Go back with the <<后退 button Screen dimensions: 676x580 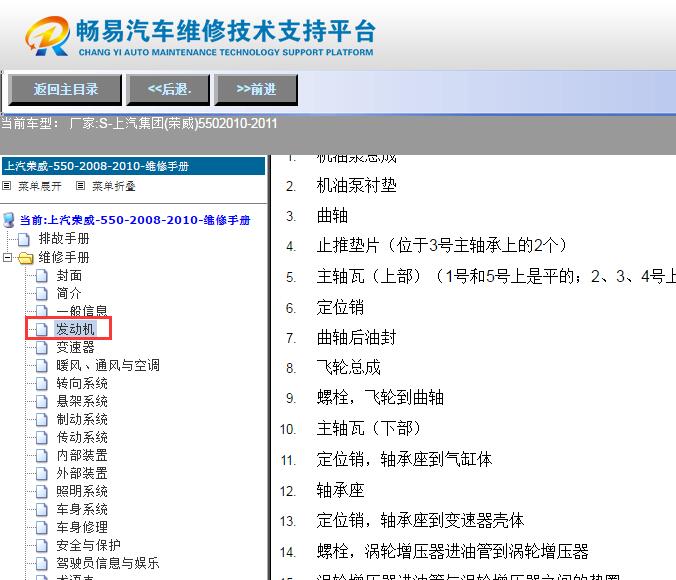(x=168, y=90)
